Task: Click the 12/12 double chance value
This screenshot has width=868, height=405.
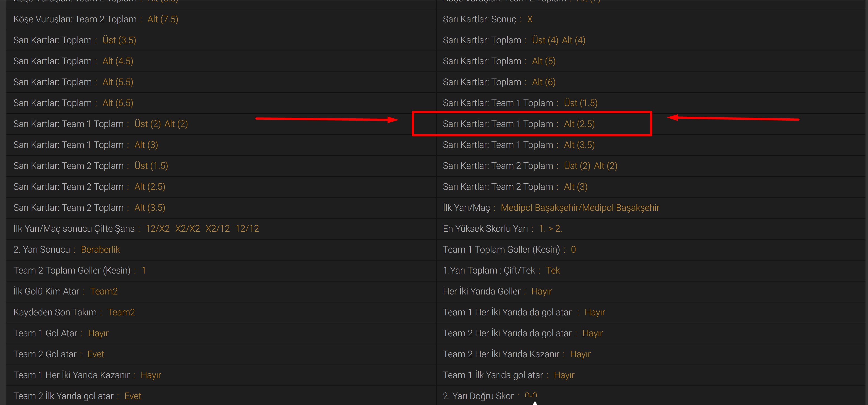Action: pyautogui.click(x=247, y=229)
